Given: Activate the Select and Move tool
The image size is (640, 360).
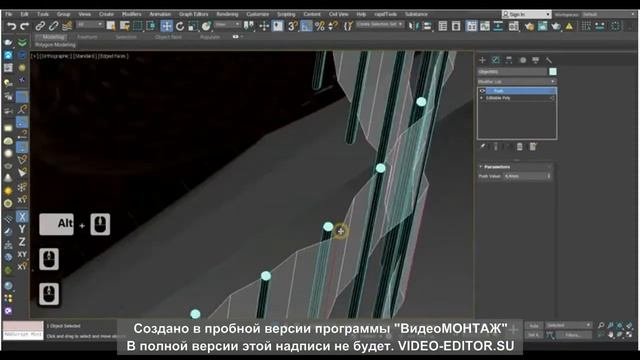Looking at the screenshot, I should point(167,27).
